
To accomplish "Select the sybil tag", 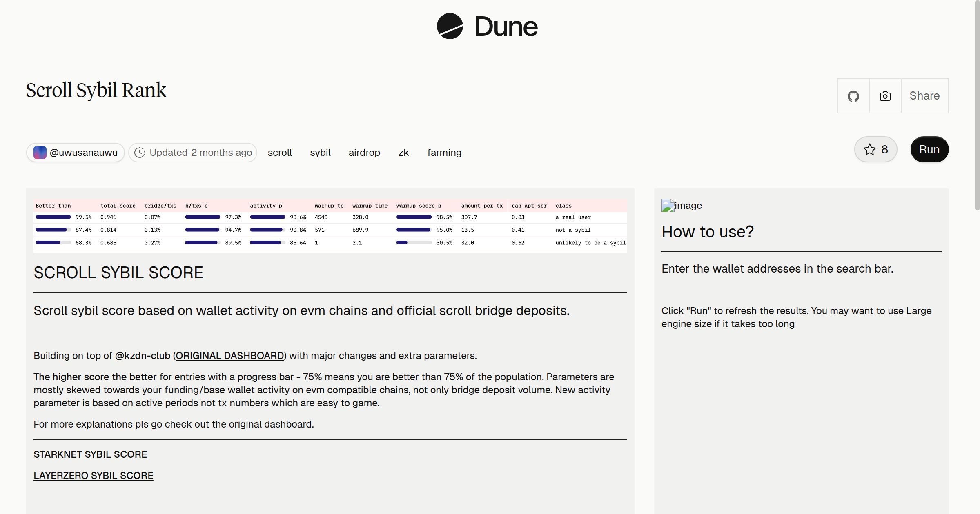I will click(x=320, y=153).
